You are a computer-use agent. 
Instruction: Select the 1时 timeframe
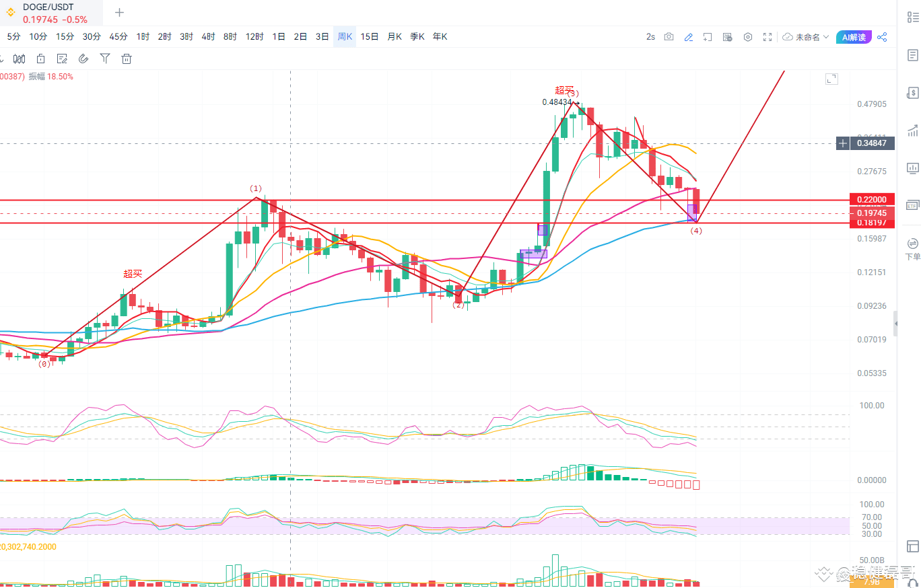pyautogui.click(x=143, y=37)
